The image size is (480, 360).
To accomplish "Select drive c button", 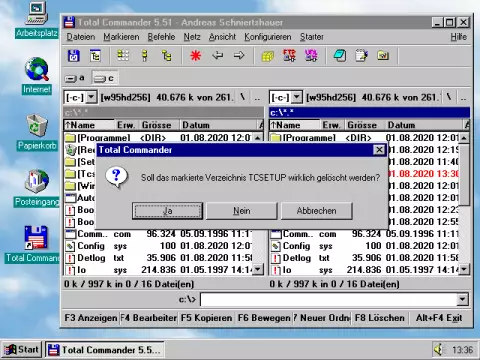I will [104, 78].
